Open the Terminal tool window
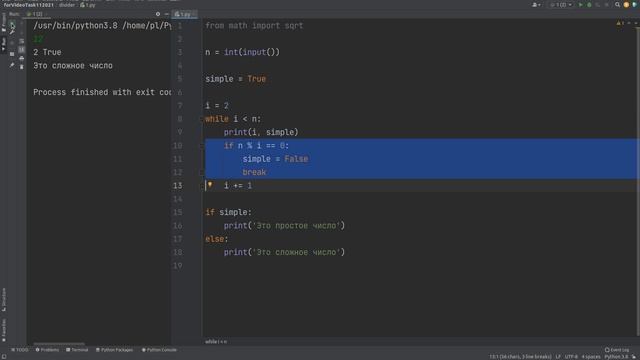 (77, 350)
